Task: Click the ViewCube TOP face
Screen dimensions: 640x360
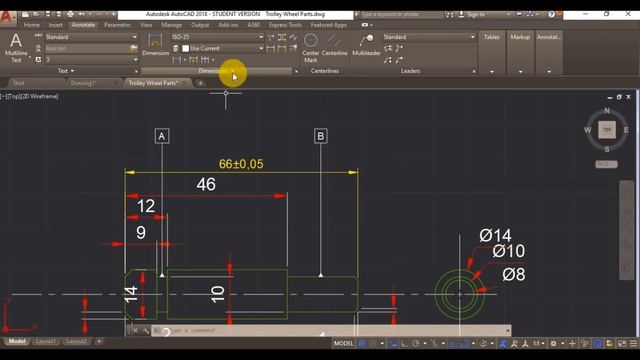Action: point(607,130)
